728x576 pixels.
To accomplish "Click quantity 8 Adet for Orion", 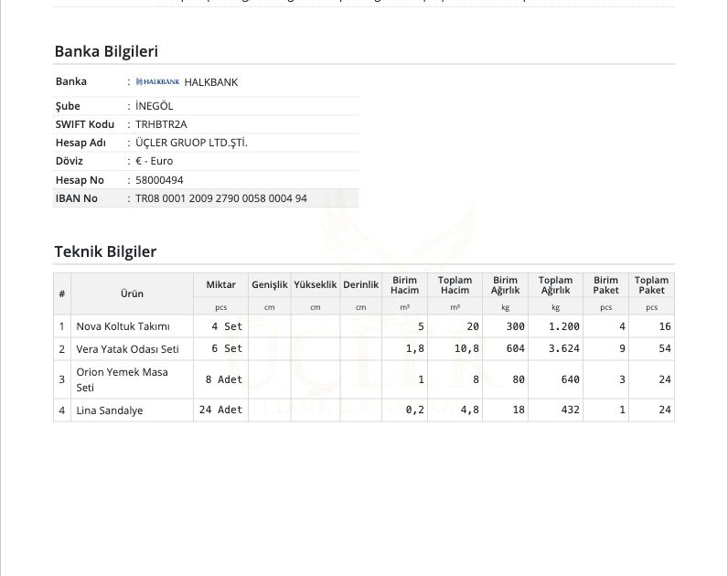I will (224, 379).
